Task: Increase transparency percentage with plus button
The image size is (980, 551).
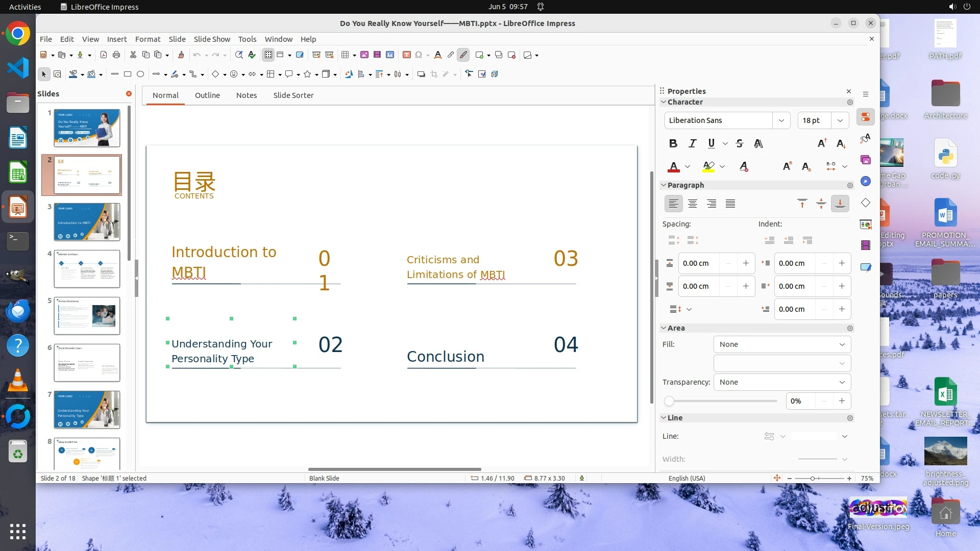Action: click(842, 402)
